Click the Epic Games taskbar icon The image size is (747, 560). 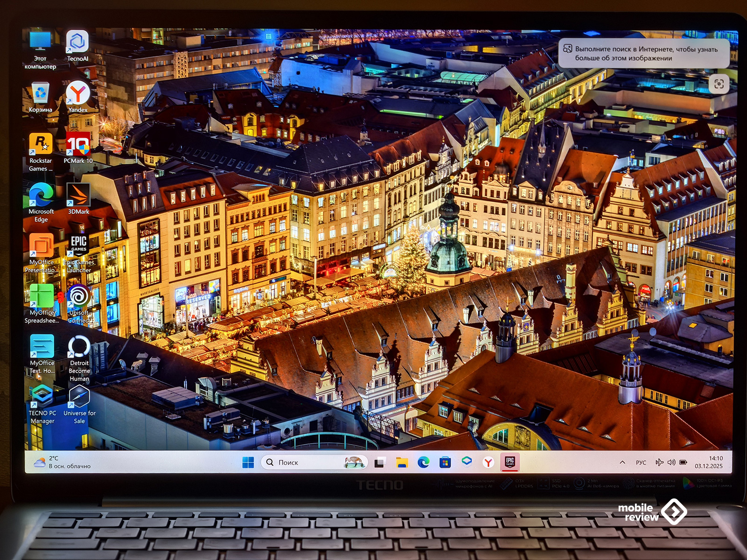coord(509,462)
